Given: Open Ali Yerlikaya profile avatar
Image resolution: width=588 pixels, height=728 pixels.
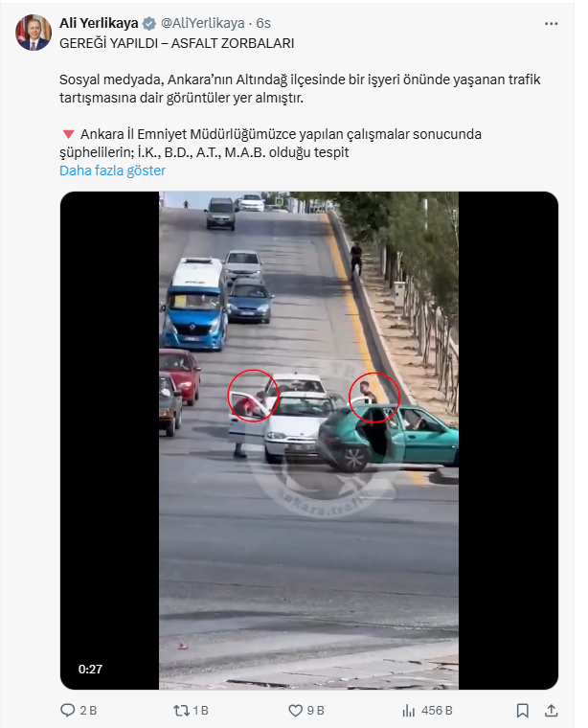Looking at the screenshot, I should click(x=34, y=33).
